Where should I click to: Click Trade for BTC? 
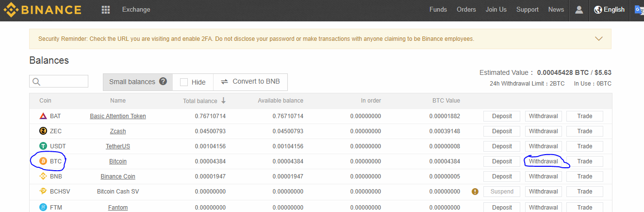(x=585, y=161)
